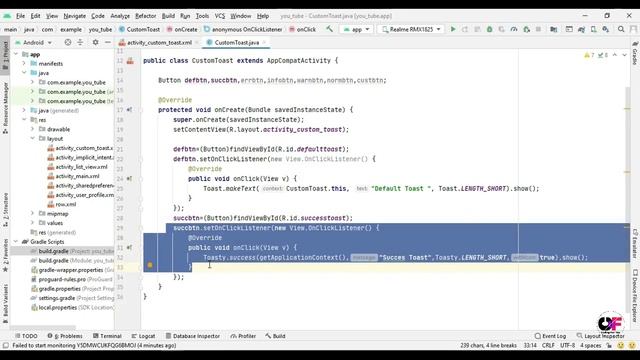The height and width of the screenshot is (360, 640).
Task: Click the Select Opened File target icon
Action: click(68, 42)
